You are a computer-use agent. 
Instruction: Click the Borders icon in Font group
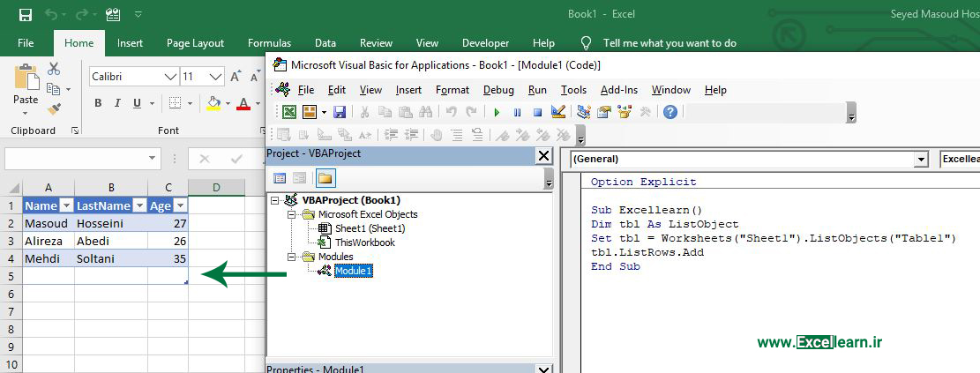175,104
